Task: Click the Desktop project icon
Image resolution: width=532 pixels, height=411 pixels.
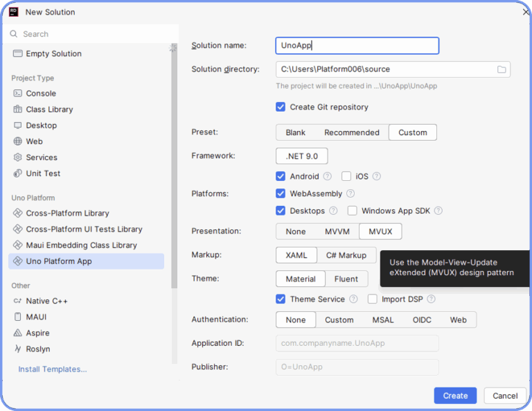Action: 17,125
